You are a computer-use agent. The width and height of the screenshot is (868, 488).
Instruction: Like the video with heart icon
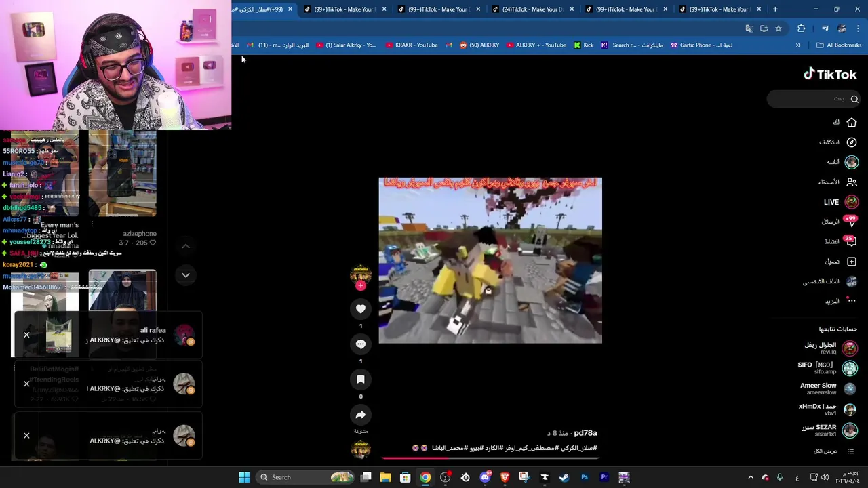click(x=361, y=309)
